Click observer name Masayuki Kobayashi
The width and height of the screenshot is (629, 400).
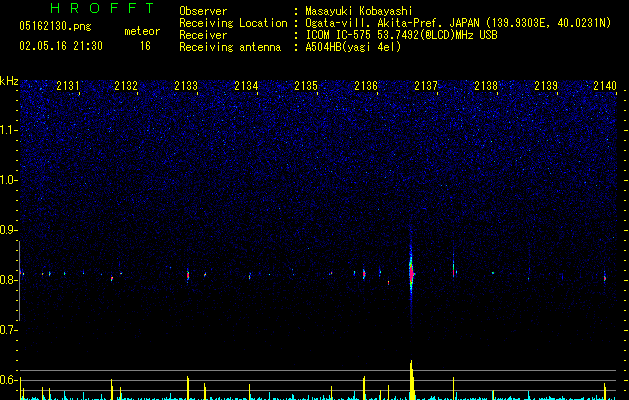pyautogui.click(x=359, y=11)
